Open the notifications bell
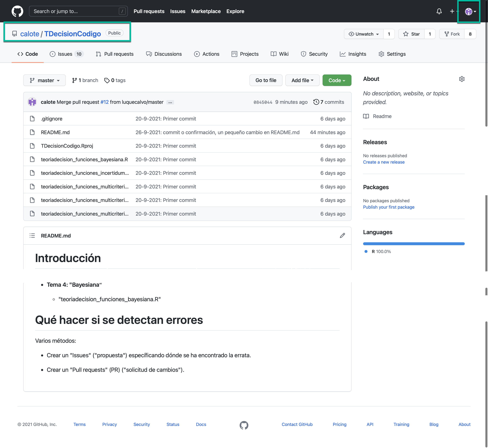Viewport: 488px width, 448px height. pyautogui.click(x=439, y=11)
